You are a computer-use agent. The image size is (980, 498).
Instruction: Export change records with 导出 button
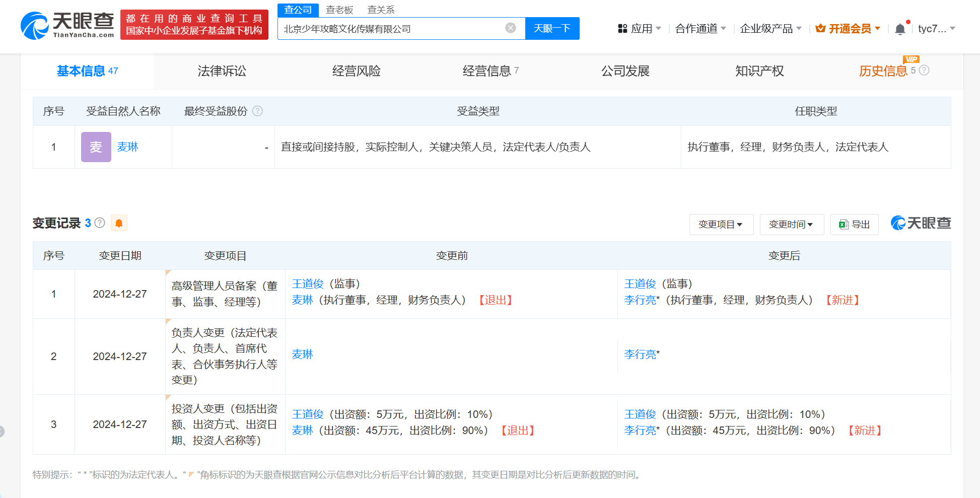tap(854, 225)
